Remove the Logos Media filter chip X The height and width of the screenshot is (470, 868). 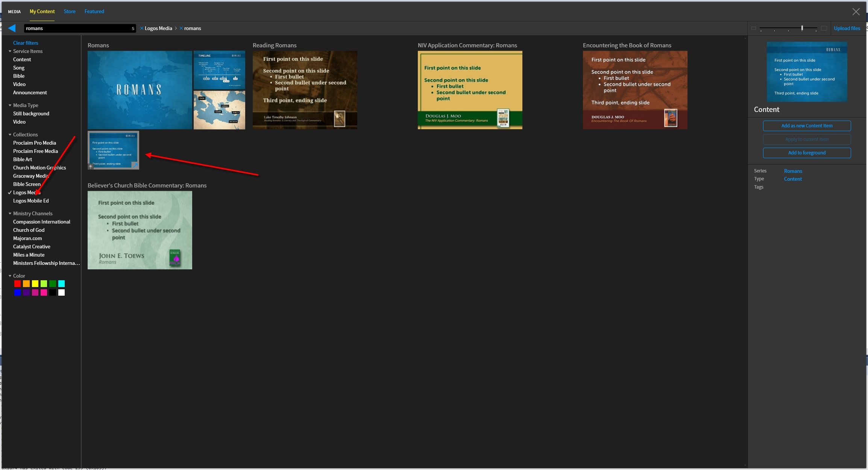[142, 28]
